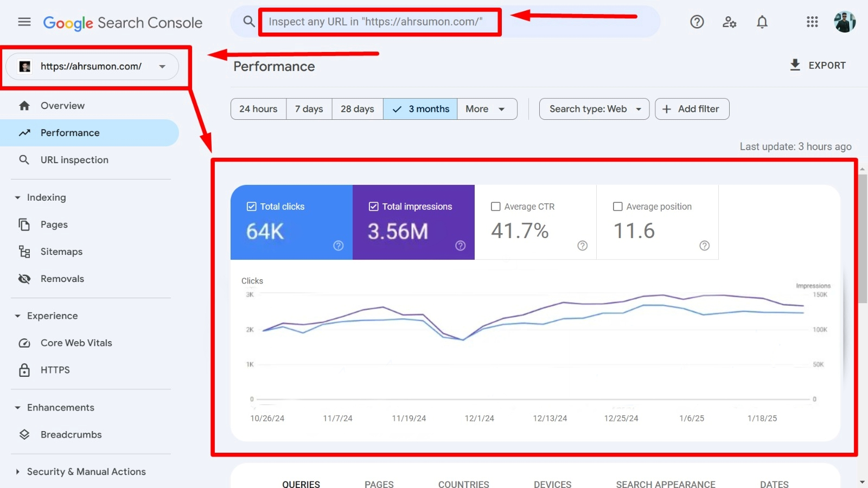Click the search magnifier icon

pyautogui.click(x=249, y=22)
